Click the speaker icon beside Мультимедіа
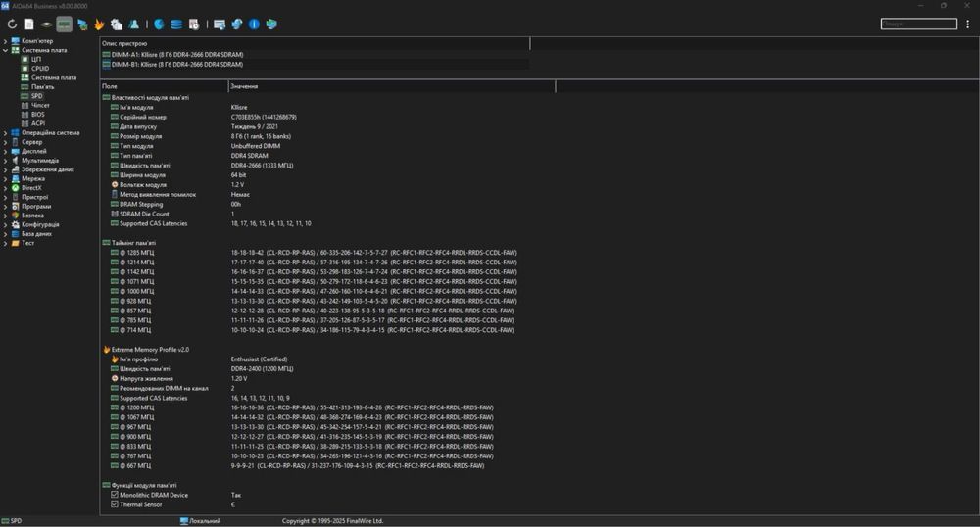 [x=16, y=161]
